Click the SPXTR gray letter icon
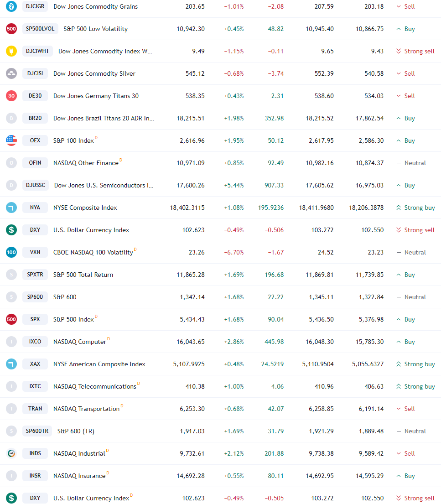 [11, 275]
